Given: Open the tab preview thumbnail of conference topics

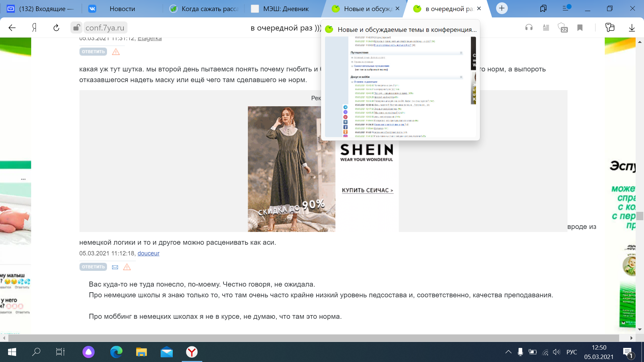Looking at the screenshot, I should pyautogui.click(x=400, y=87).
